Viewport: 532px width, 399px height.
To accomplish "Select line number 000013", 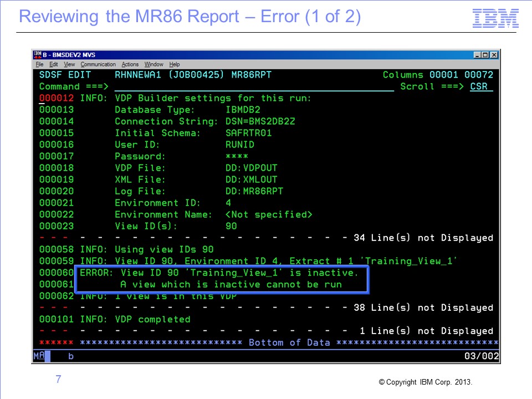I will click(x=57, y=110).
